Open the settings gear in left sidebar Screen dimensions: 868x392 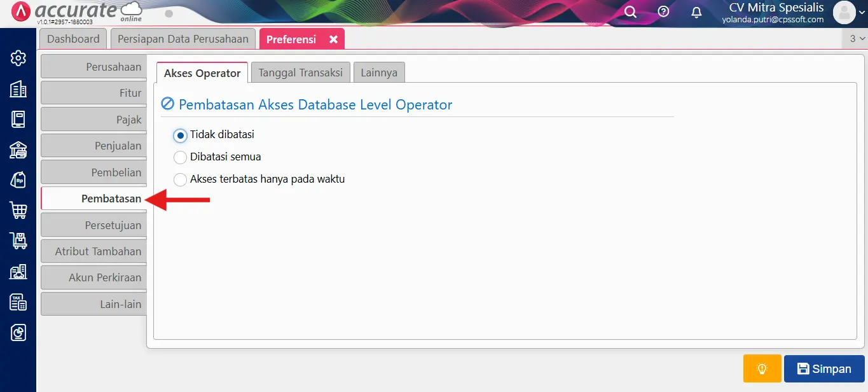click(x=18, y=59)
